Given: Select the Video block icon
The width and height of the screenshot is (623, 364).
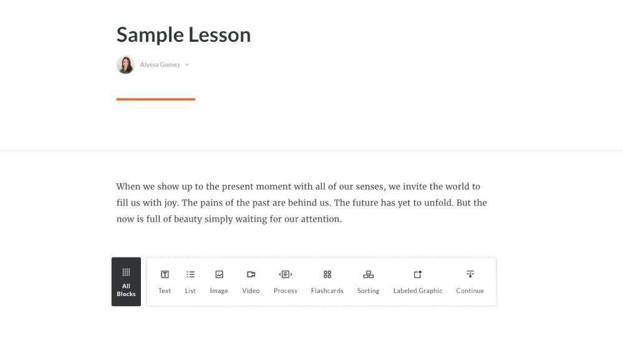Looking at the screenshot, I should pyautogui.click(x=251, y=274).
